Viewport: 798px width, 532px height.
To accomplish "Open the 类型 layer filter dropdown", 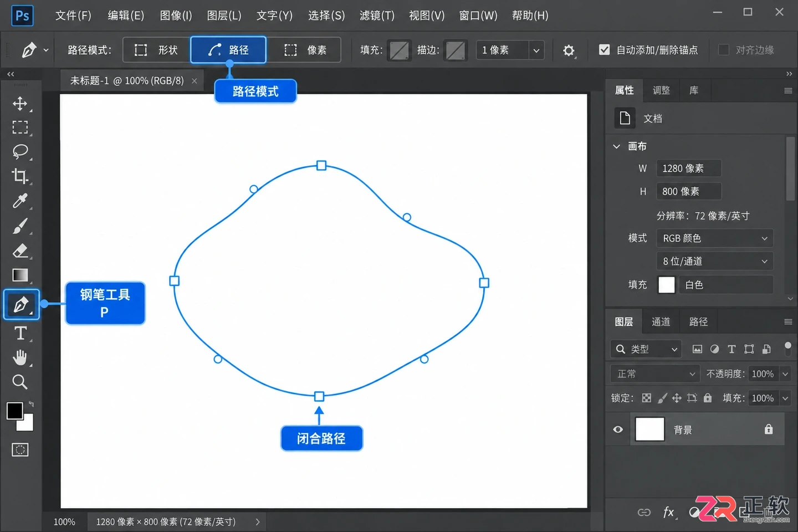I will (646, 349).
